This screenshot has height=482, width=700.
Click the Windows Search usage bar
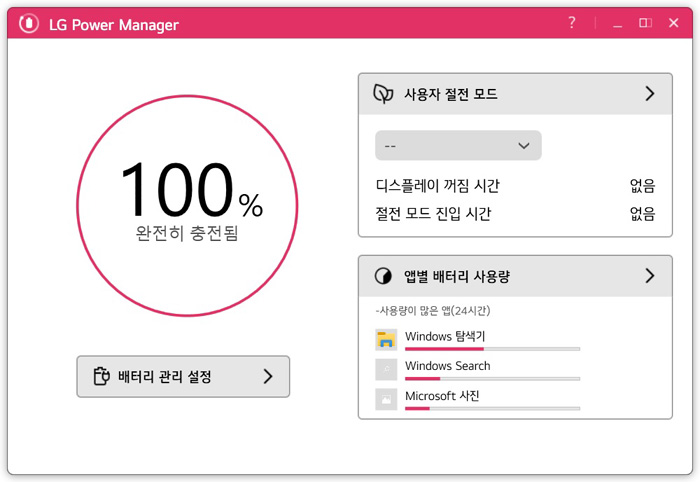492,379
